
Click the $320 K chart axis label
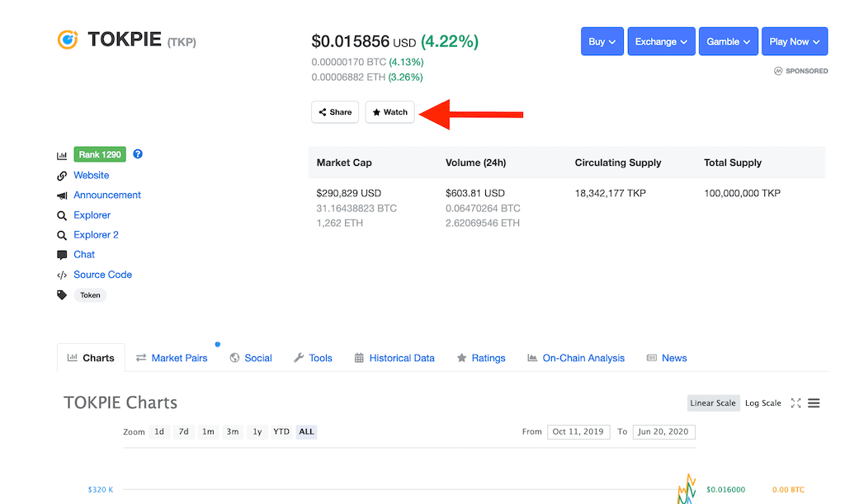pyautogui.click(x=101, y=489)
